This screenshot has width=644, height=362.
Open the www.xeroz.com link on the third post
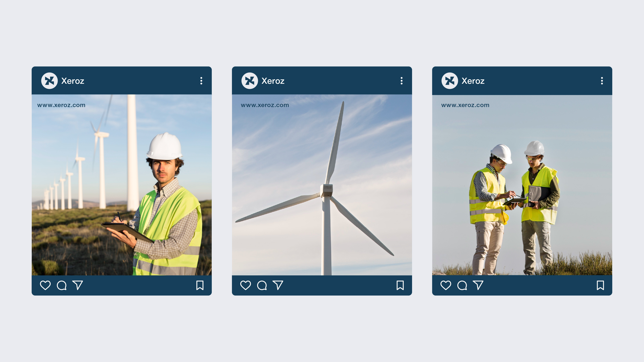[x=465, y=105]
